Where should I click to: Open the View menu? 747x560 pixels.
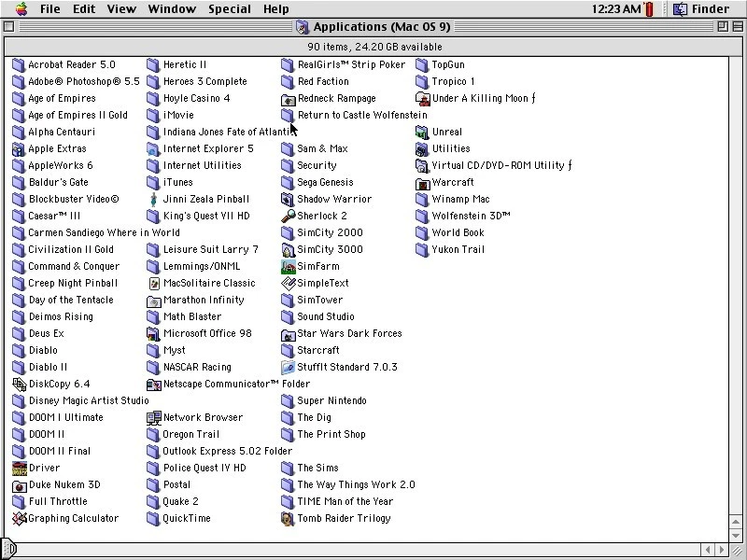[121, 8]
